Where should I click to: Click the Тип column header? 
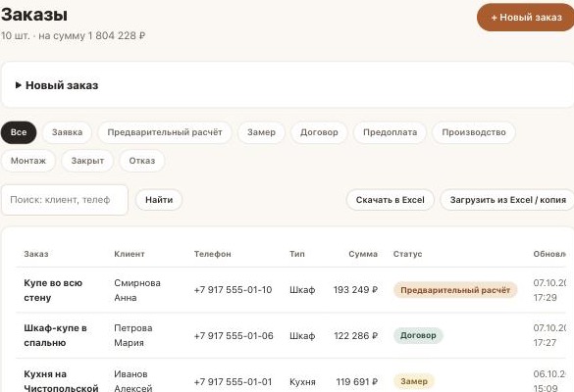click(x=297, y=254)
